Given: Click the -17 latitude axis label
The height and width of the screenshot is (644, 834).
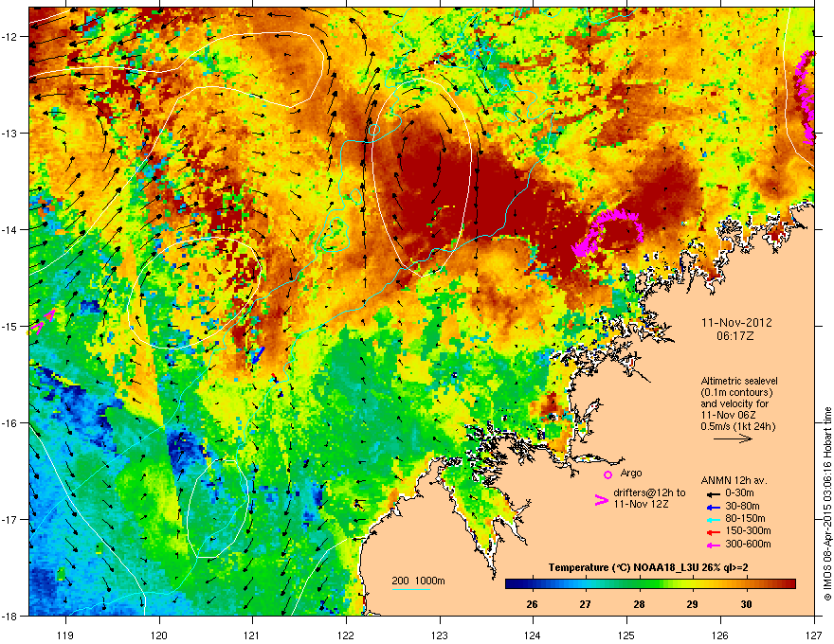Looking at the screenshot, I should click(x=10, y=520).
